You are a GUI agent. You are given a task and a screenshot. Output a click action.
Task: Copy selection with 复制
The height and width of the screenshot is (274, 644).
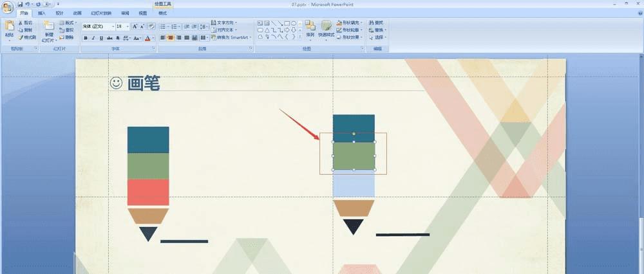[26, 30]
